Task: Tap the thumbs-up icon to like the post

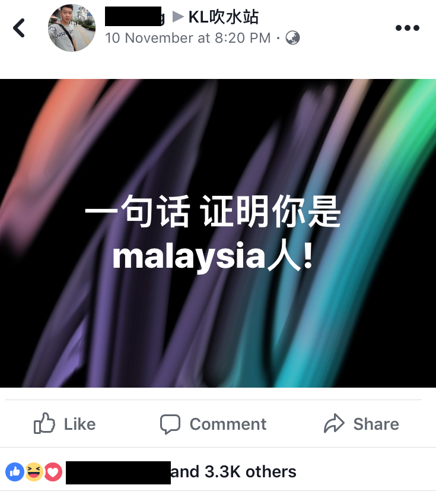Action: coord(44,423)
